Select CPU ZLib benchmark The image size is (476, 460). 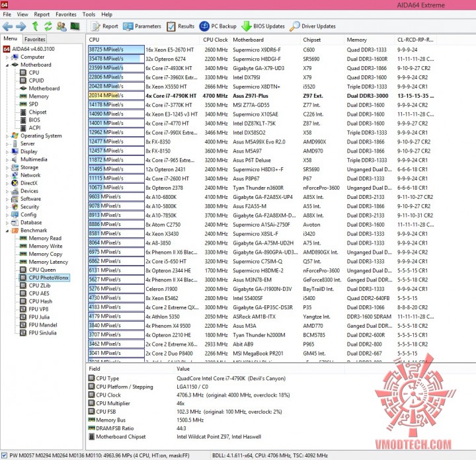[35, 286]
